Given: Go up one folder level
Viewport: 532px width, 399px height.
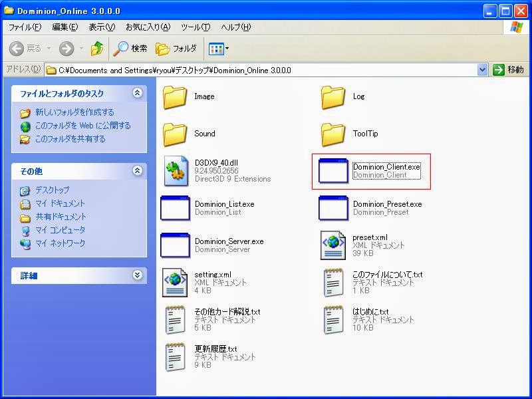Looking at the screenshot, I should click(97, 49).
